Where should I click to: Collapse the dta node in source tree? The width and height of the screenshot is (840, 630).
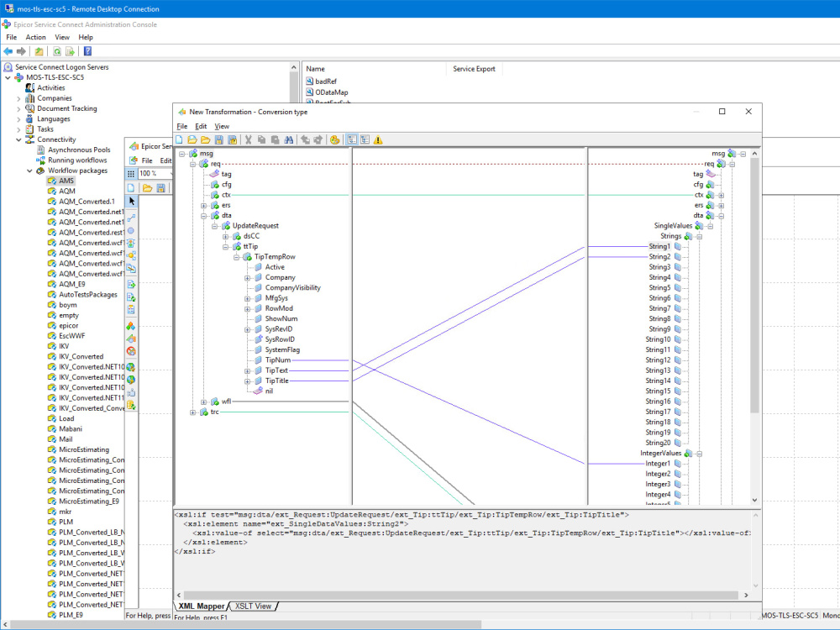coord(203,216)
